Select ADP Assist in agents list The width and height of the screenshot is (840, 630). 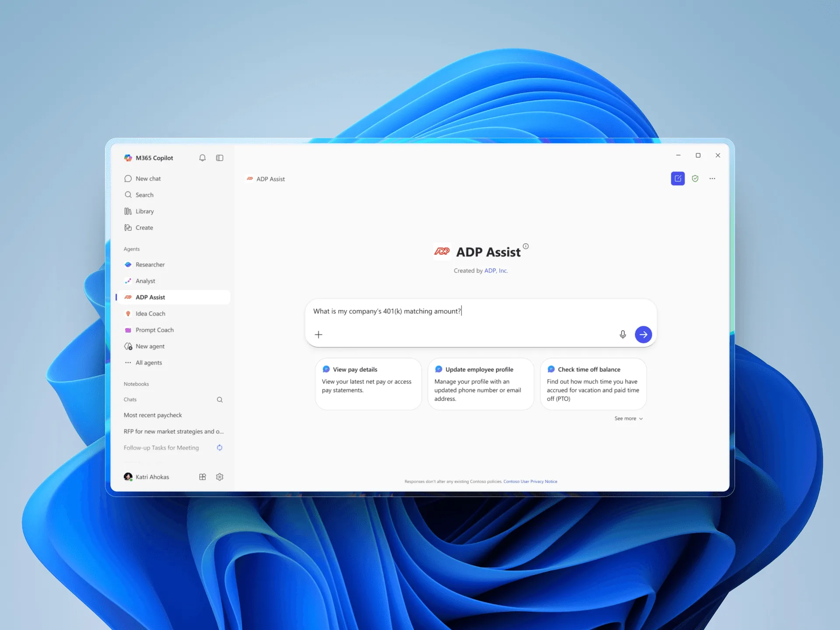pos(174,297)
